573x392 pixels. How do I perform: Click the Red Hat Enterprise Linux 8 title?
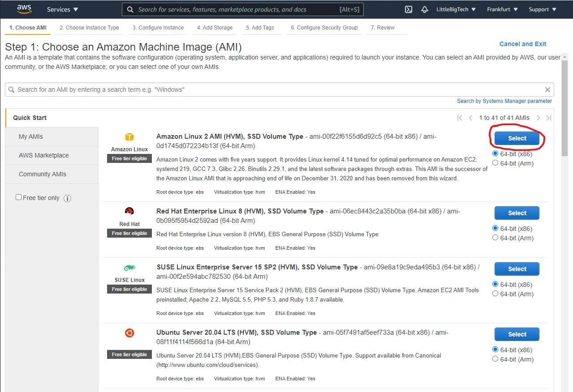tap(240, 211)
